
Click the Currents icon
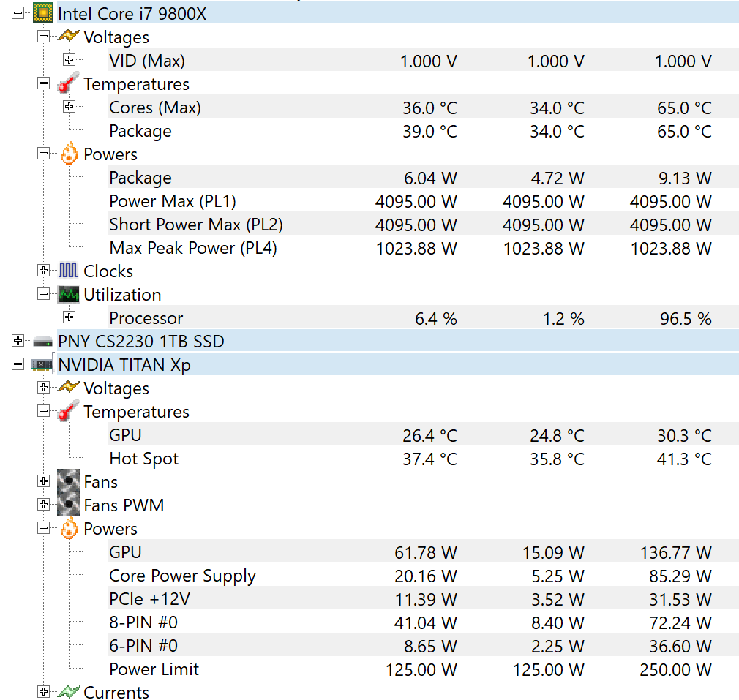click(68, 691)
